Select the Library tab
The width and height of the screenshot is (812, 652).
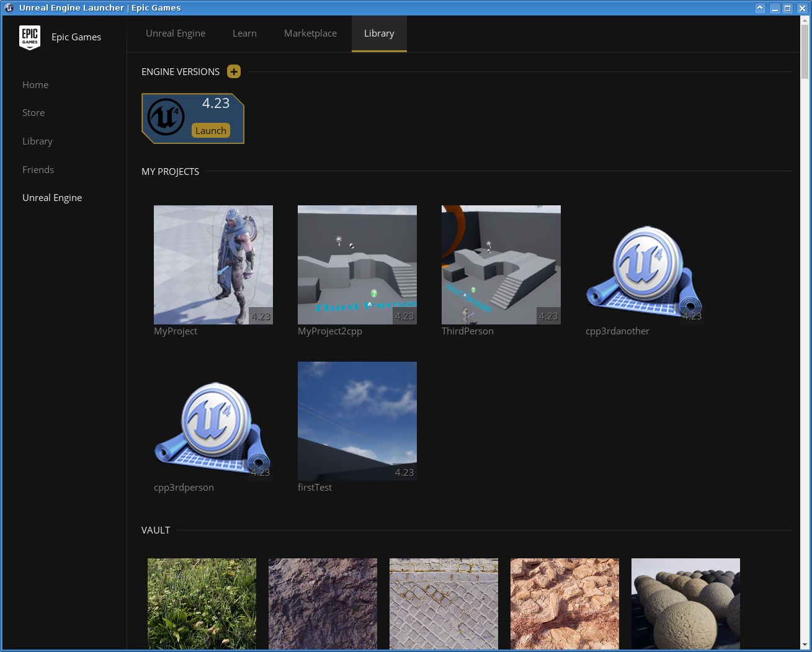(x=379, y=33)
